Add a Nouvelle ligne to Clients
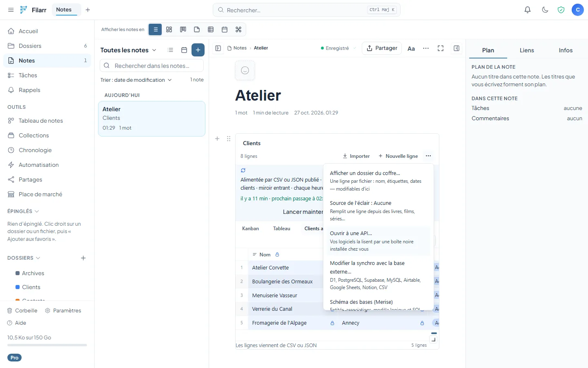Screen dimensions: 588x368 pos(398,156)
